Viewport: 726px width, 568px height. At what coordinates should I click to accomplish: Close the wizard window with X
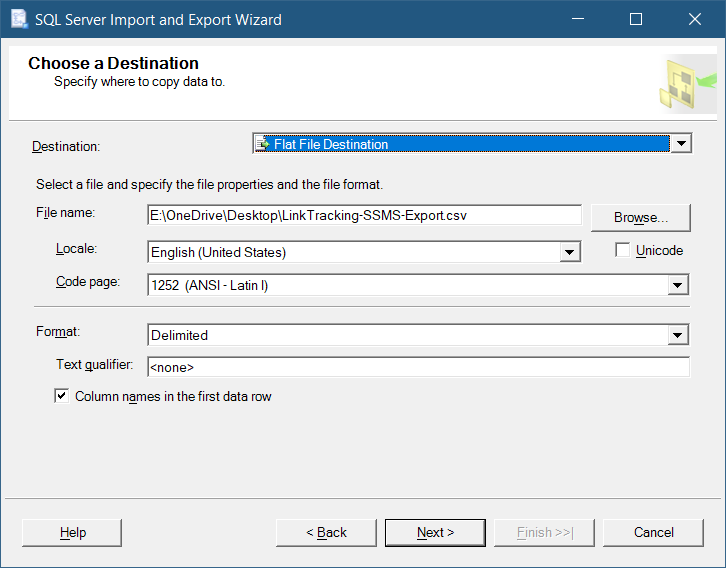pyautogui.click(x=695, y=19)
